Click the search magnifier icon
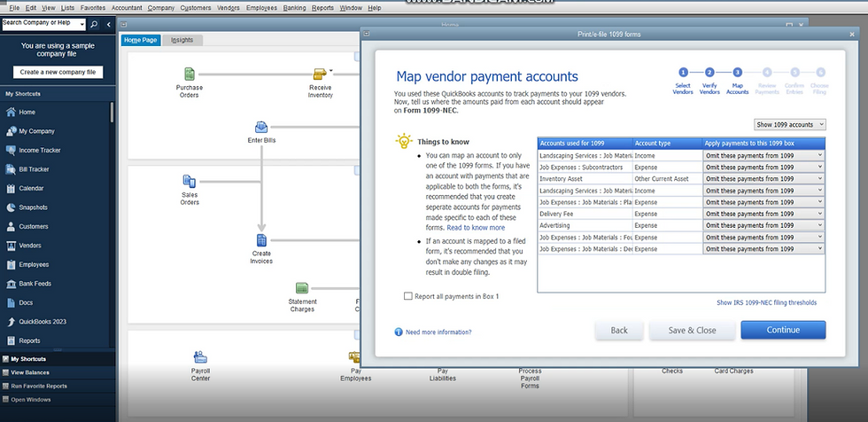This screenshot has width=868, height=422. point(94,24)
